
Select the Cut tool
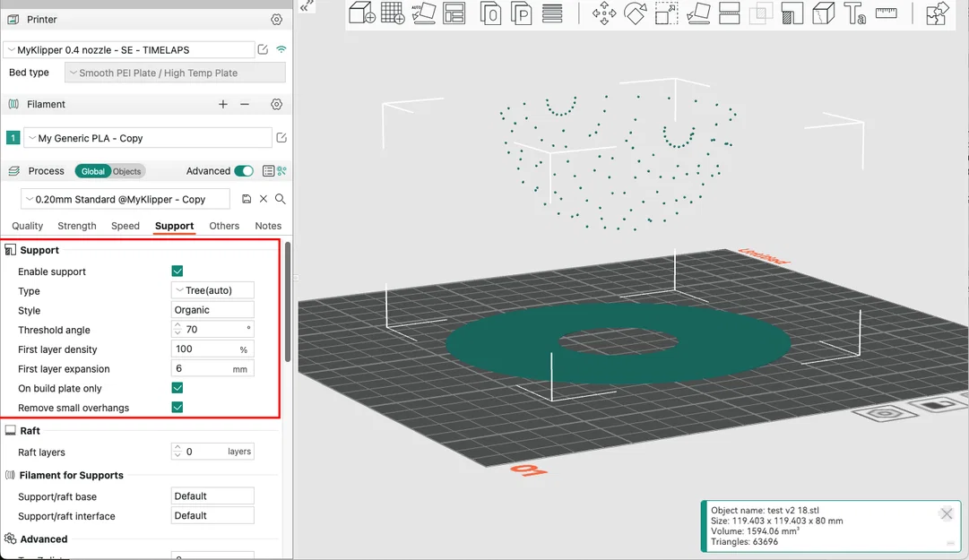(x=730, y=13)
